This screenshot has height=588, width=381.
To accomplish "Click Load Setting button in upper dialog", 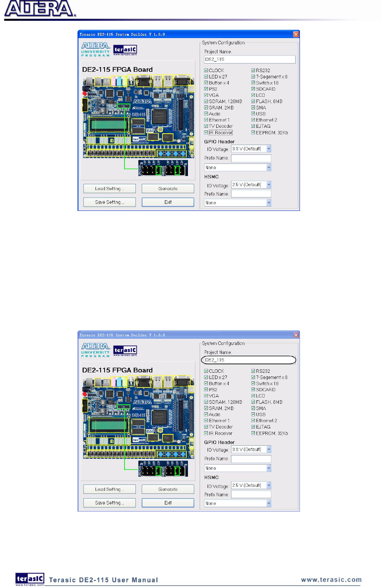I will [110, 189].
